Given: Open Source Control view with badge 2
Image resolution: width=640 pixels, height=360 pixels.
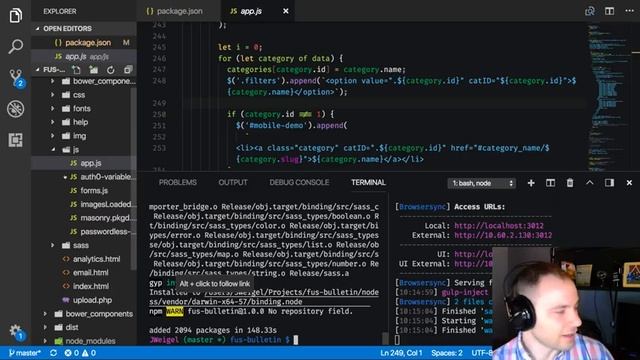Looking at the screenshot, I should coord(16,78).
